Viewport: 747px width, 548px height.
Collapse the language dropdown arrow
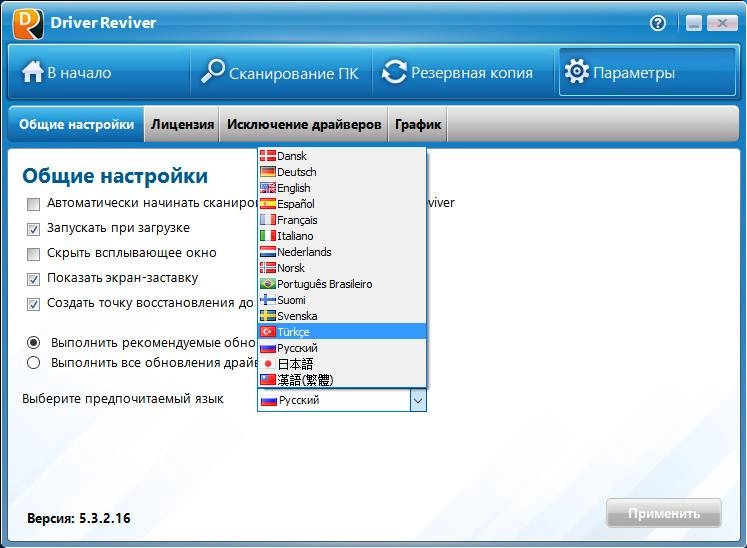pyautogui.click(x=418, y=400)
